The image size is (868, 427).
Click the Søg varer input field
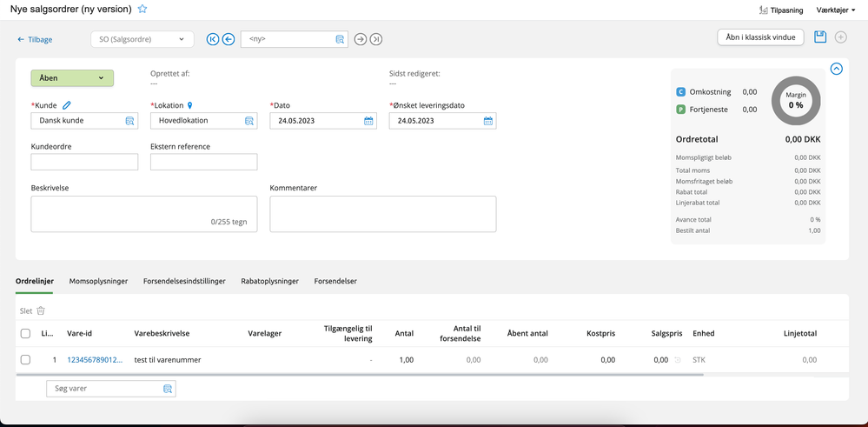(x=110, y=389)
